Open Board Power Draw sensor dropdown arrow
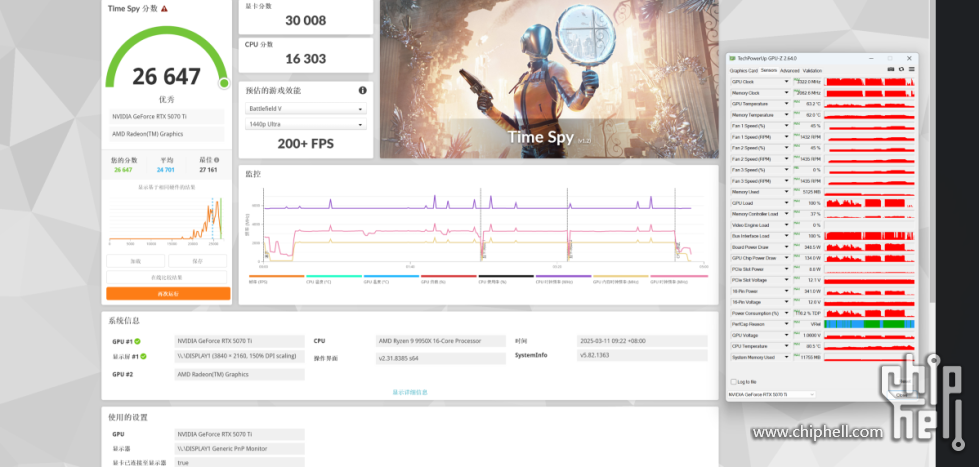The width and height of the screenshot is (979, 467). (x=788, y=247)
